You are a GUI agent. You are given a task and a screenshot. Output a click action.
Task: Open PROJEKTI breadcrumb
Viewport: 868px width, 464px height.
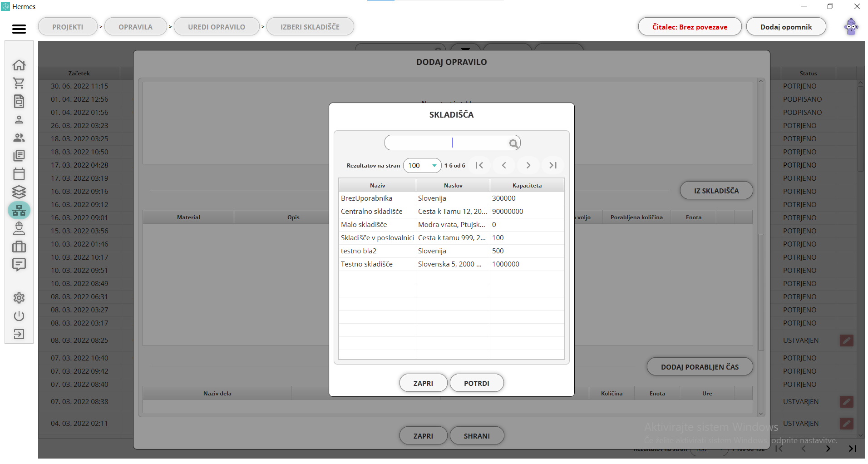point(68,27)
